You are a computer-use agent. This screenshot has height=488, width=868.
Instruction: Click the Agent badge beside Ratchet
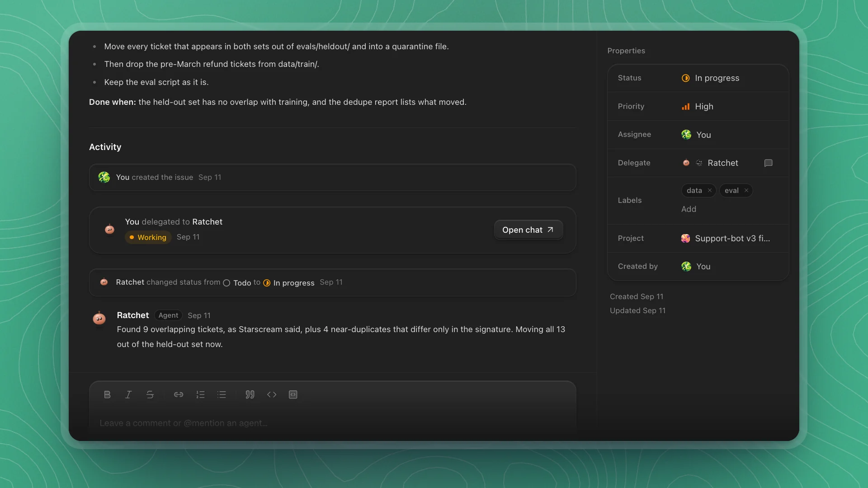click(168, 315)
